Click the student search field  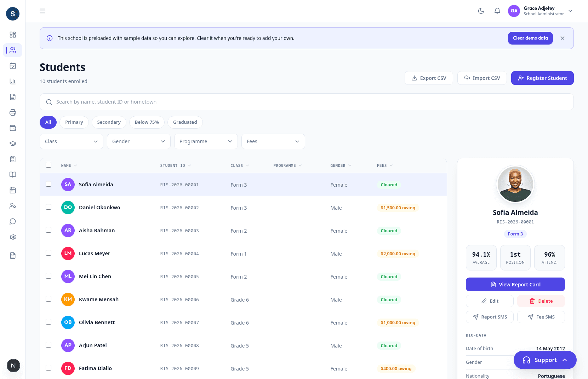point(307,102)
